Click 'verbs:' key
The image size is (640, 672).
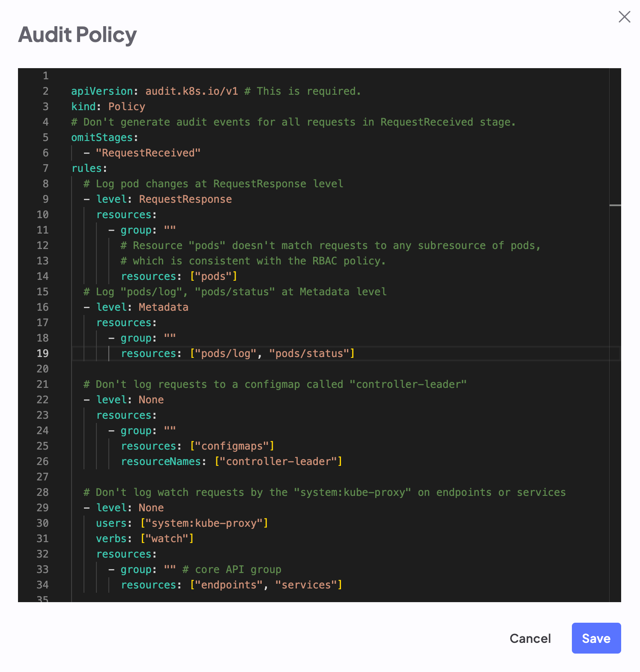pyautogui.click(x=114, y=539)
